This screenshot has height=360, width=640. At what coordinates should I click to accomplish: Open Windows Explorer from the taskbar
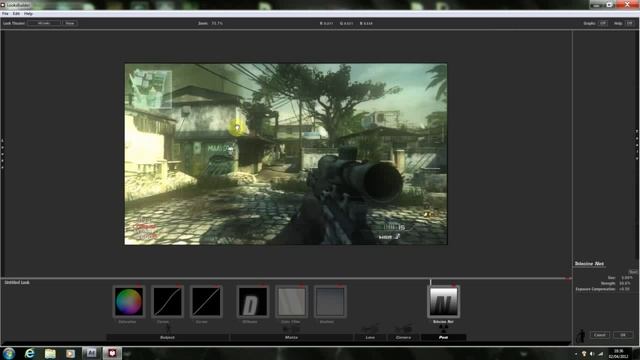click(50, 353)
